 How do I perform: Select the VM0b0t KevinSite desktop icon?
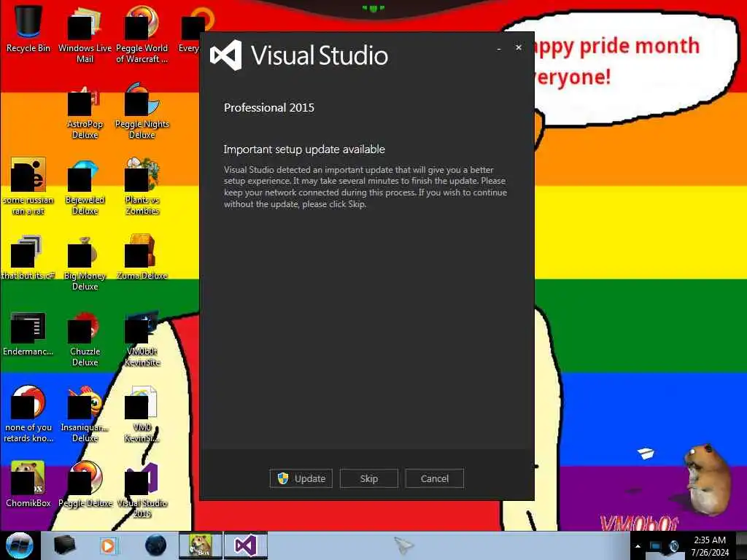click(x=142, y=338)
